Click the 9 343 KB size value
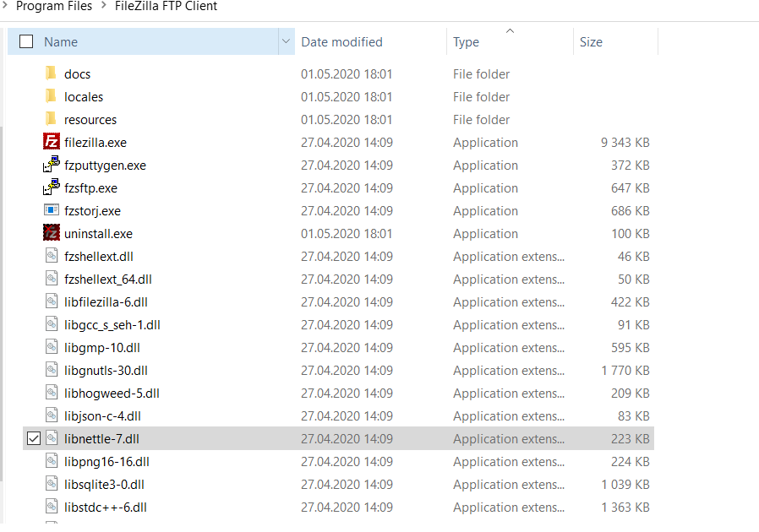This screenshot has height=532, width=759. (625, 142)
